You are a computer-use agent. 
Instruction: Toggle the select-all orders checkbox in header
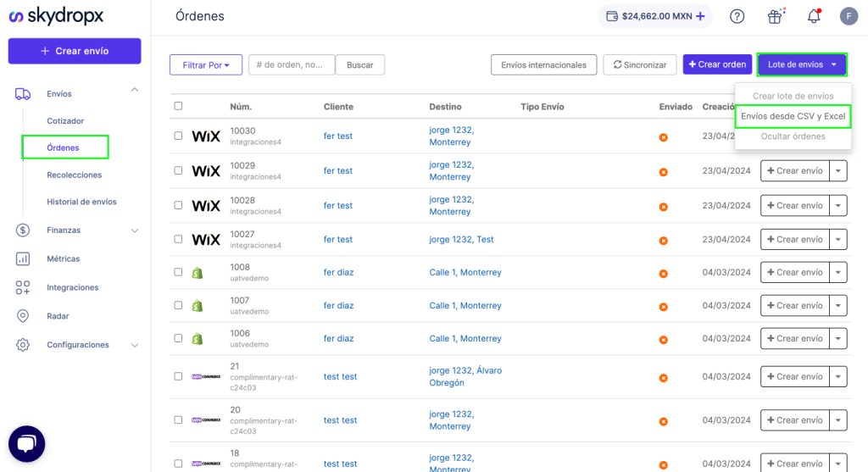coord(178,106)
